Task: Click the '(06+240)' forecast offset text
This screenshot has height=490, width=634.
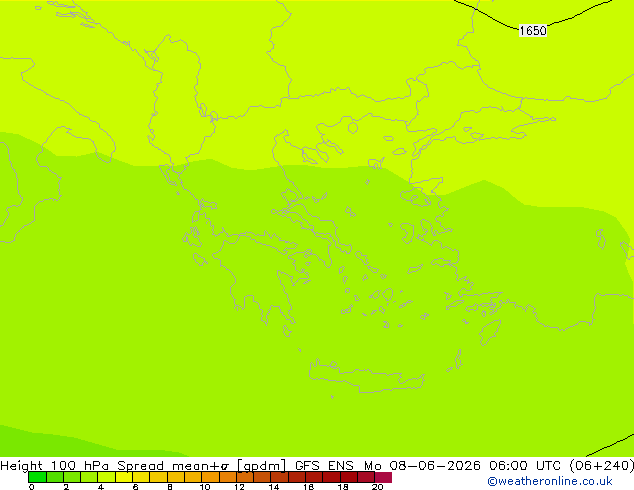Action: point(602,466)
